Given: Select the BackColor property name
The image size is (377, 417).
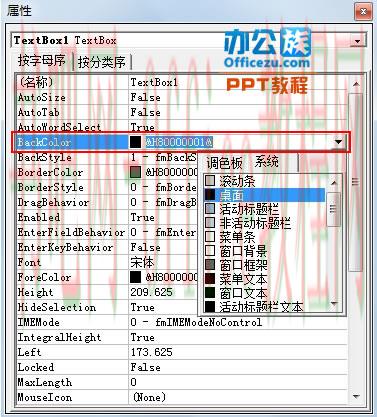Looking at the screenshot, I should point(72,142).
